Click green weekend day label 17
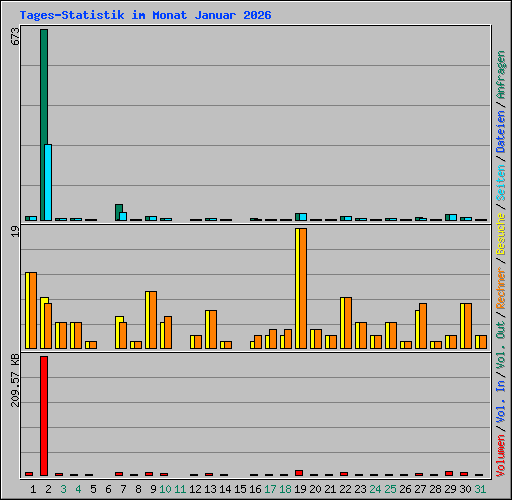Image resolution: width=512 pixels, height=500 pixels. [270, 489]
